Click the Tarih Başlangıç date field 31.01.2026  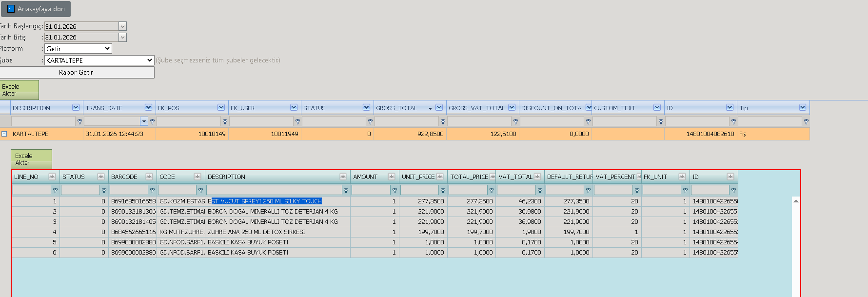point(81,26)
